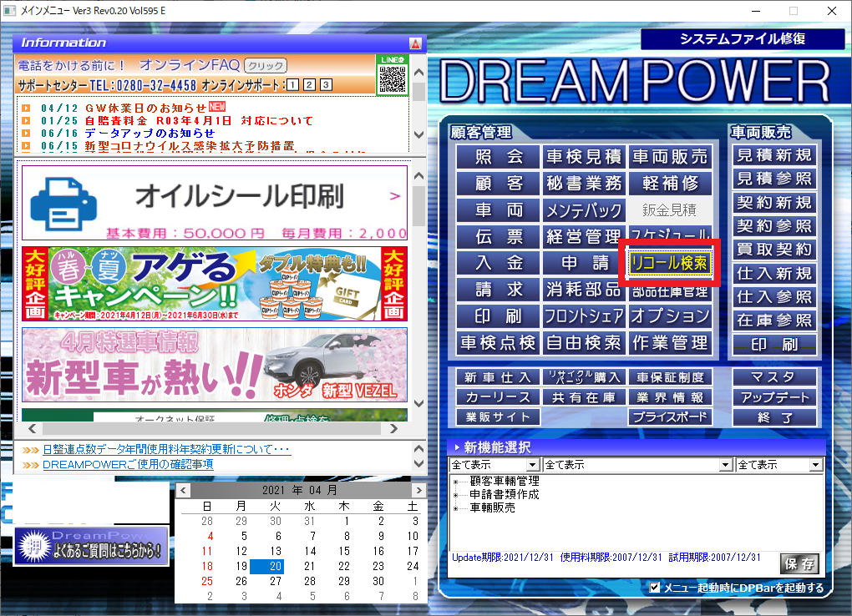Open メンテパック menu button

click(584, 210)
